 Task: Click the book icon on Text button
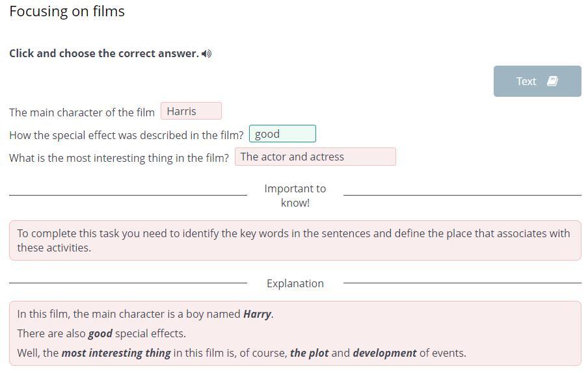pyautogui.click(x=552, y=81)
